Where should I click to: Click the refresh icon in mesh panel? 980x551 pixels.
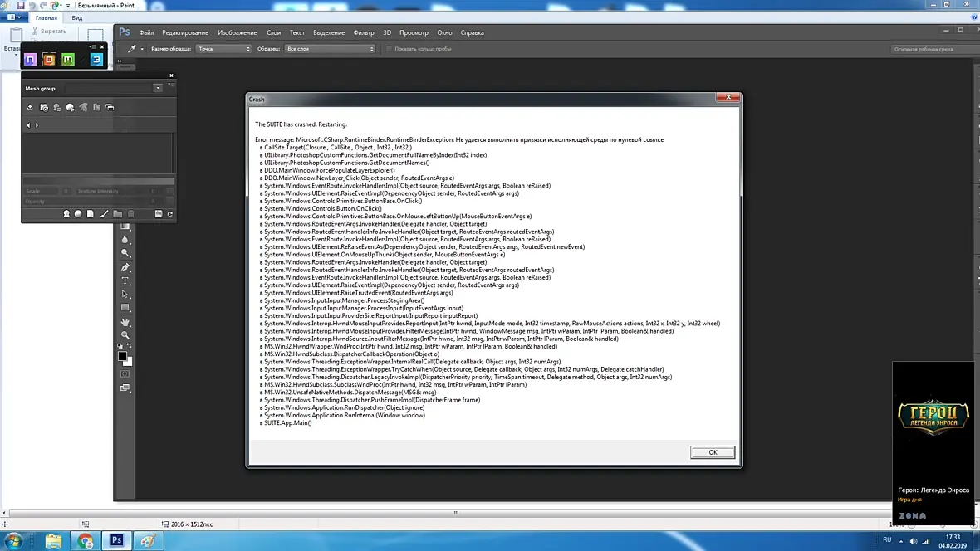coord(170,214)
